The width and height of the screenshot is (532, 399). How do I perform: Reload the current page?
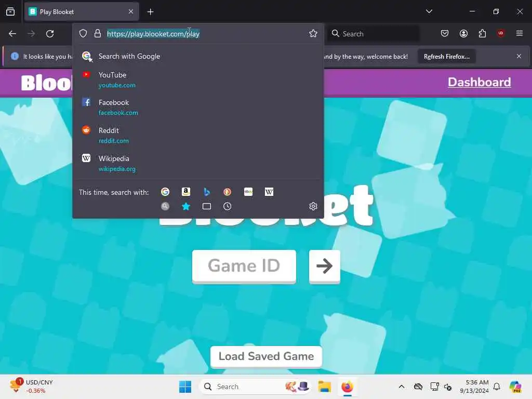click(50, 34)
